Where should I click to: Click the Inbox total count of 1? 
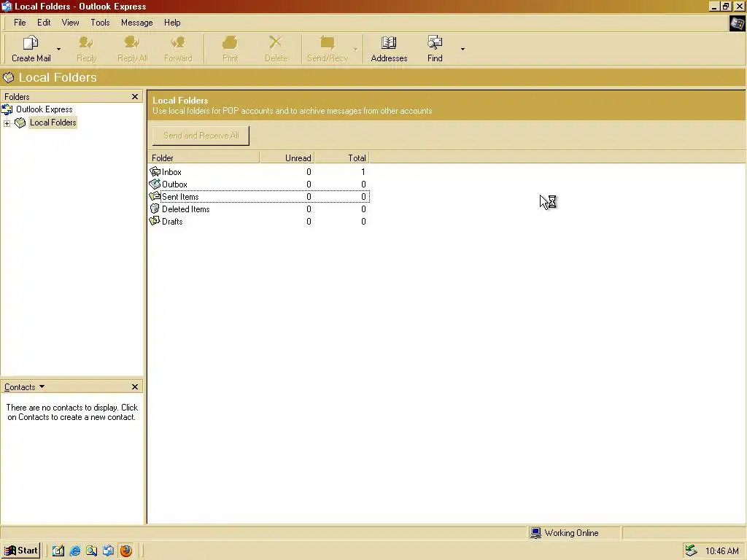point(363,172)
